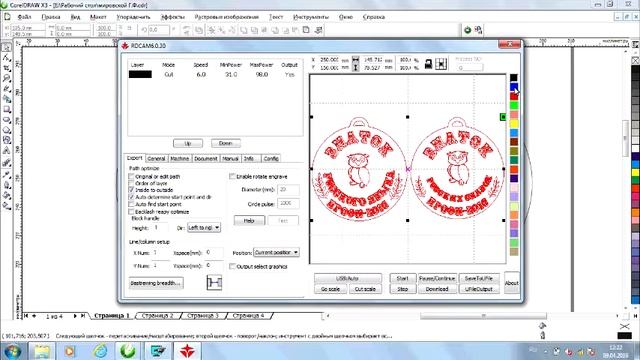Click the SaveToUFile button
The height and width of the screenshot is (360, 640).
click(479, 278)
